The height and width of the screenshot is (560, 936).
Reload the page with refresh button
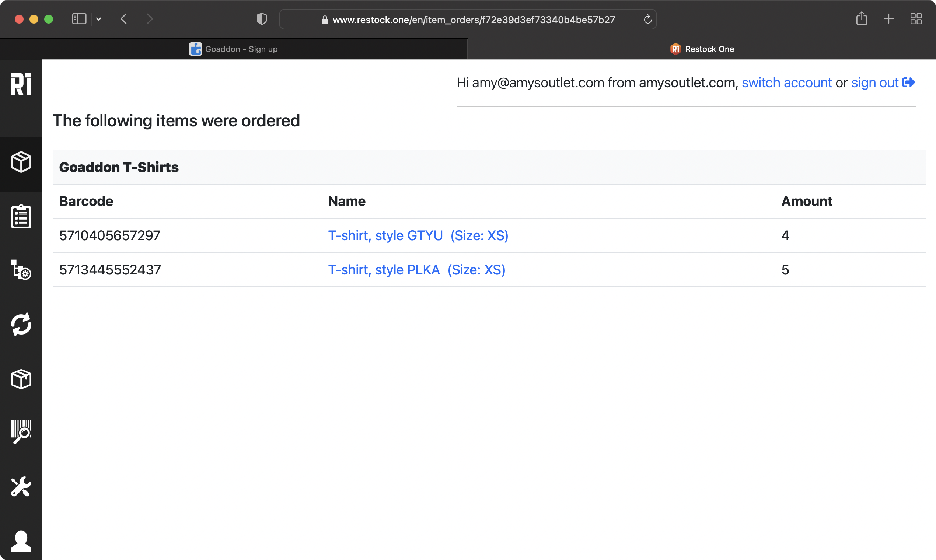coord(647,19)
